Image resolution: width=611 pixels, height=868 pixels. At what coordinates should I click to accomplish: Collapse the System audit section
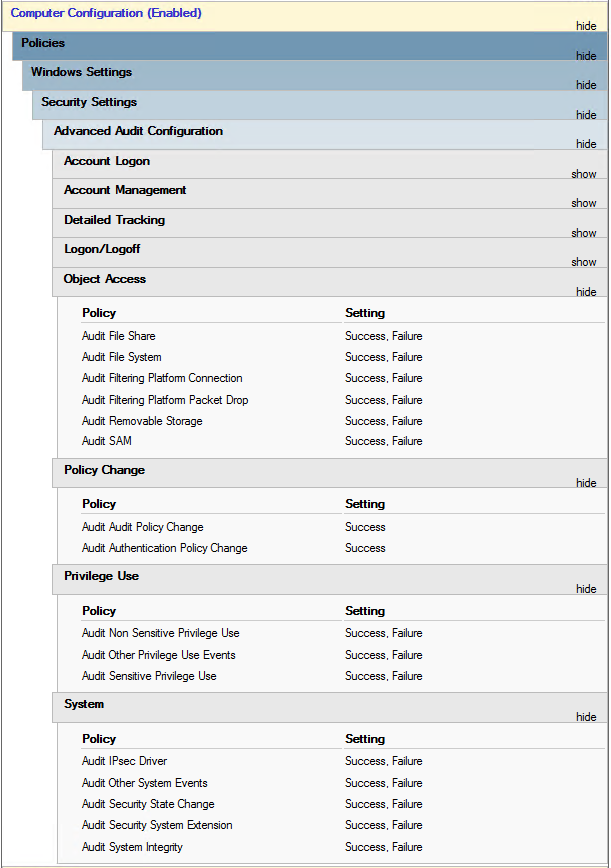click(586, 717)
